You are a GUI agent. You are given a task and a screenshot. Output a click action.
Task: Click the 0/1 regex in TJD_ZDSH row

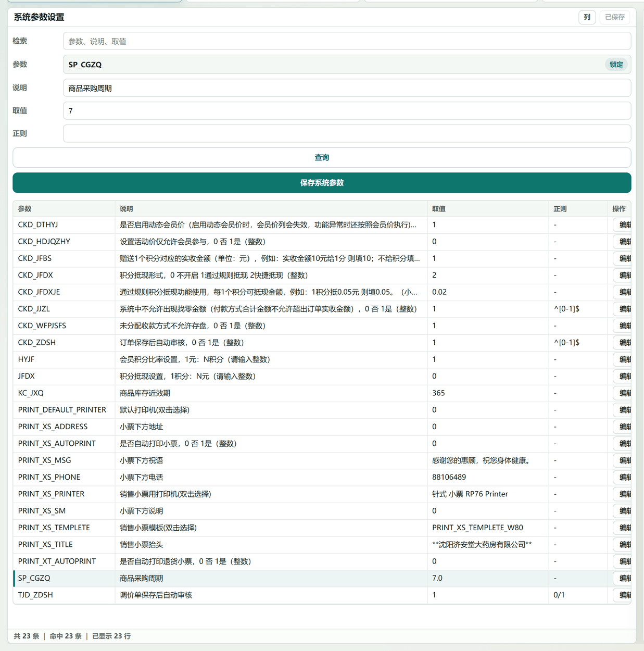pos(559,595)
